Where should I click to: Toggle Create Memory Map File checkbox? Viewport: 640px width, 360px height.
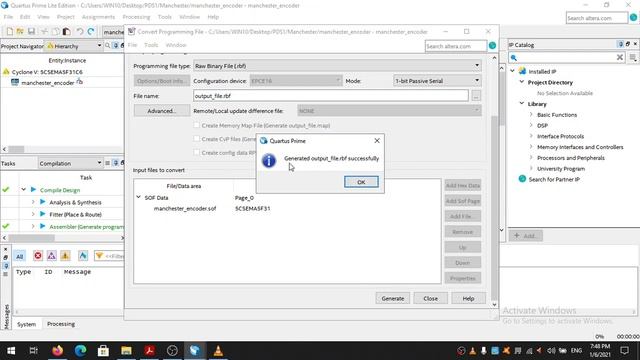(x=197, y=125)
